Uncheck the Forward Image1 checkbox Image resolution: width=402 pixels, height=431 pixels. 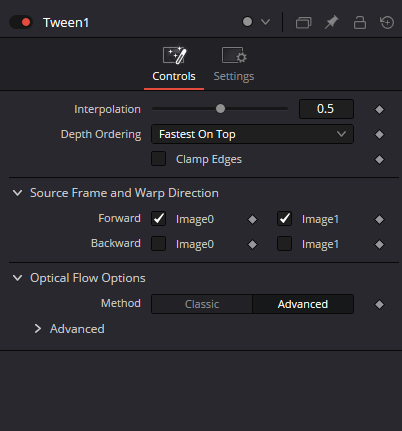[x=284, y=219]
